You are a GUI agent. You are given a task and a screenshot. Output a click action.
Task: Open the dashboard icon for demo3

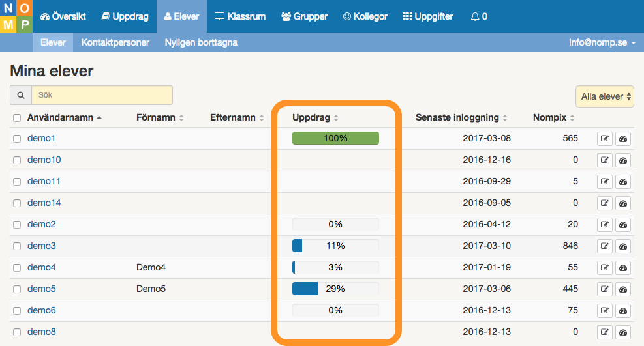click(x=623, y=246)
